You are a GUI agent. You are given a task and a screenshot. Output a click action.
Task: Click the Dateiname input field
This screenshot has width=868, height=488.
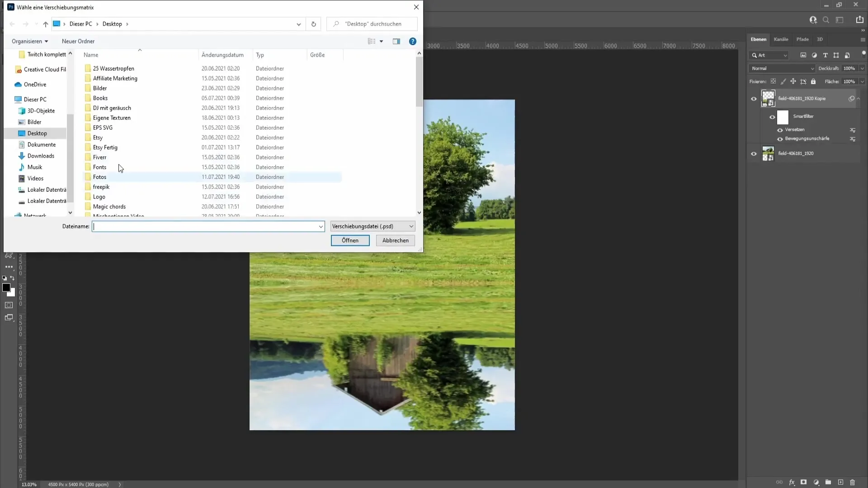coord(208,226)
